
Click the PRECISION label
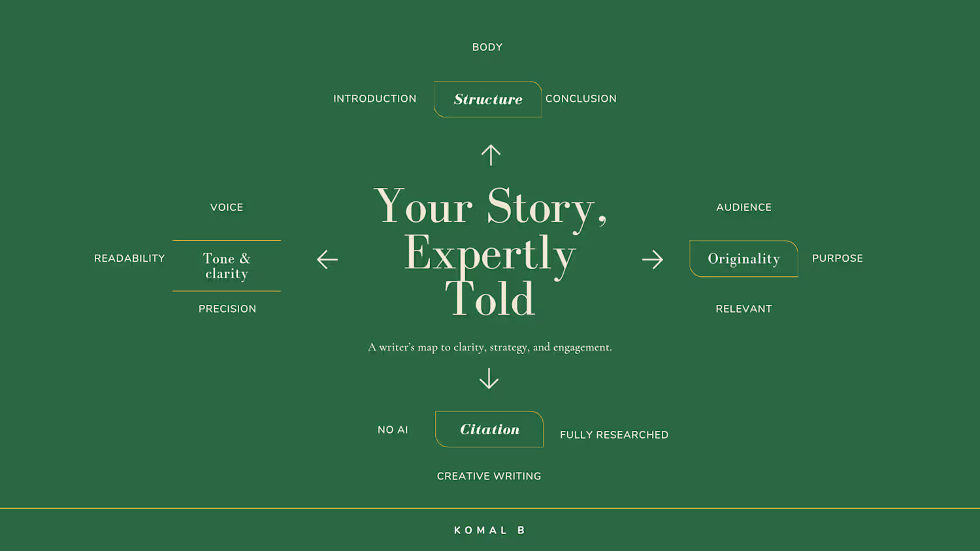pyautogui.click(x=227, y=309)
